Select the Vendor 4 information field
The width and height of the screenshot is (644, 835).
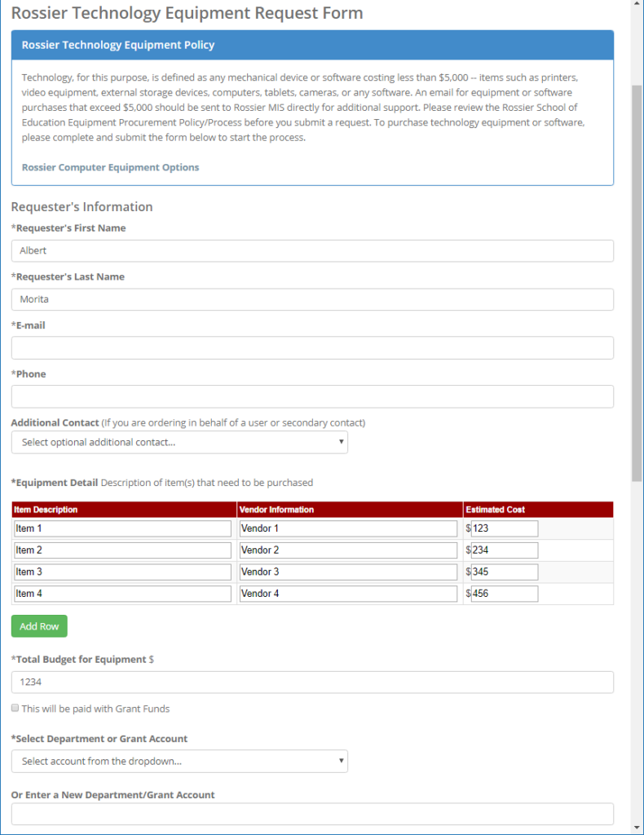click(x=347, y=594)
